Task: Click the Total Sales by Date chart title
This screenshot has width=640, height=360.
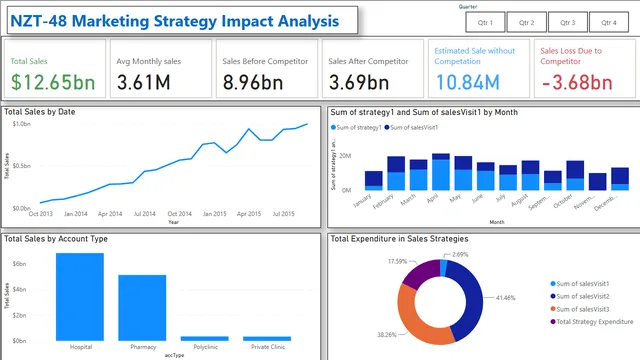Action: pyautogui.click(x=40, y=112)
